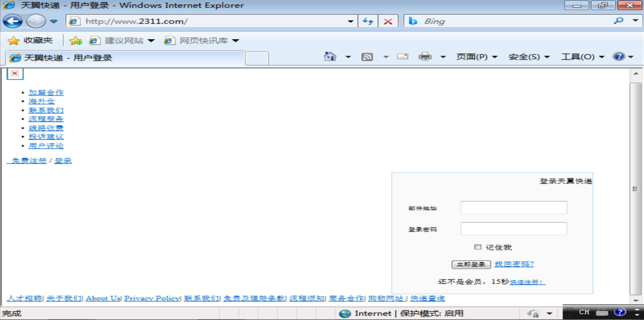The width and height of the screenshot is (644, 320).
Task: Click the Bing search magnifier icon
Action: [x=618, y=21]
